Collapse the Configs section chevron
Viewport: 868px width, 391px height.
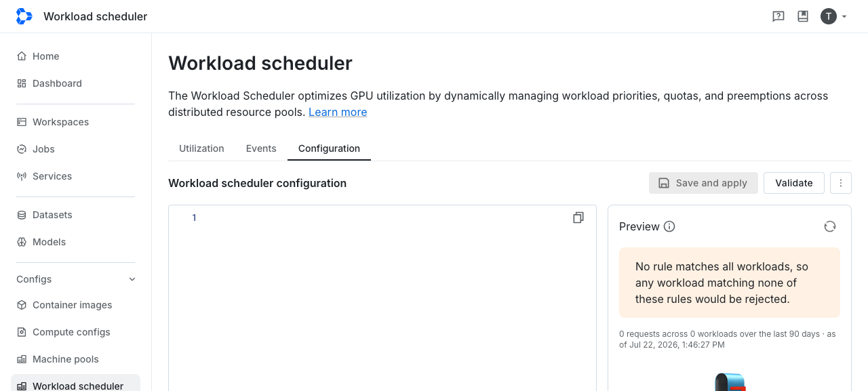(x=132, y=279)
